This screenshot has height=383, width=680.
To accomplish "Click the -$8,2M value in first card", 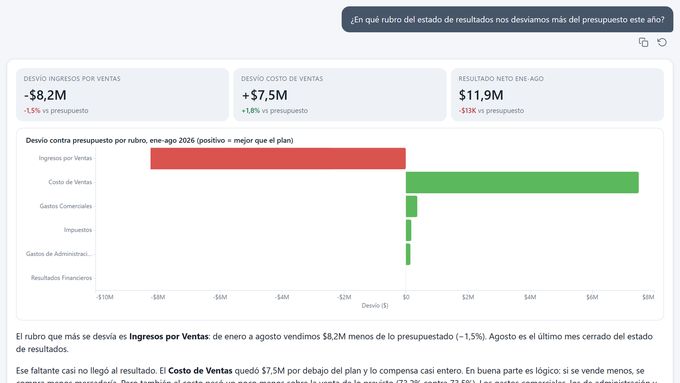I will coord(45,95).
